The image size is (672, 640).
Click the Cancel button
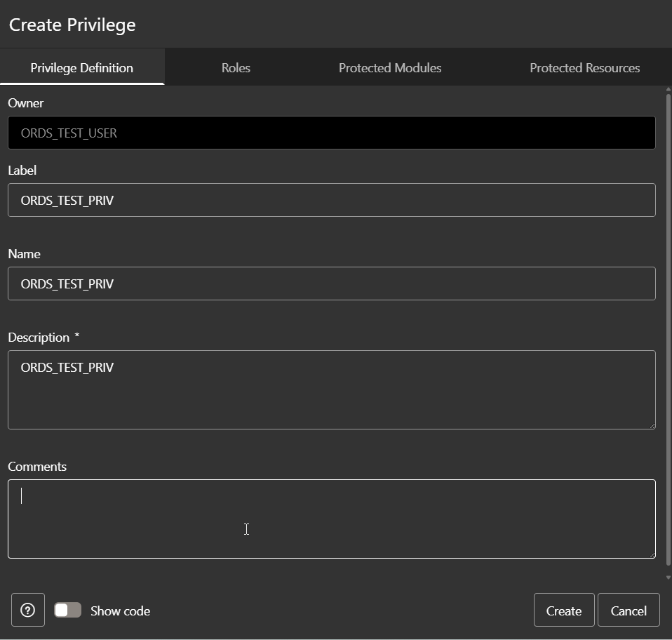628,610
